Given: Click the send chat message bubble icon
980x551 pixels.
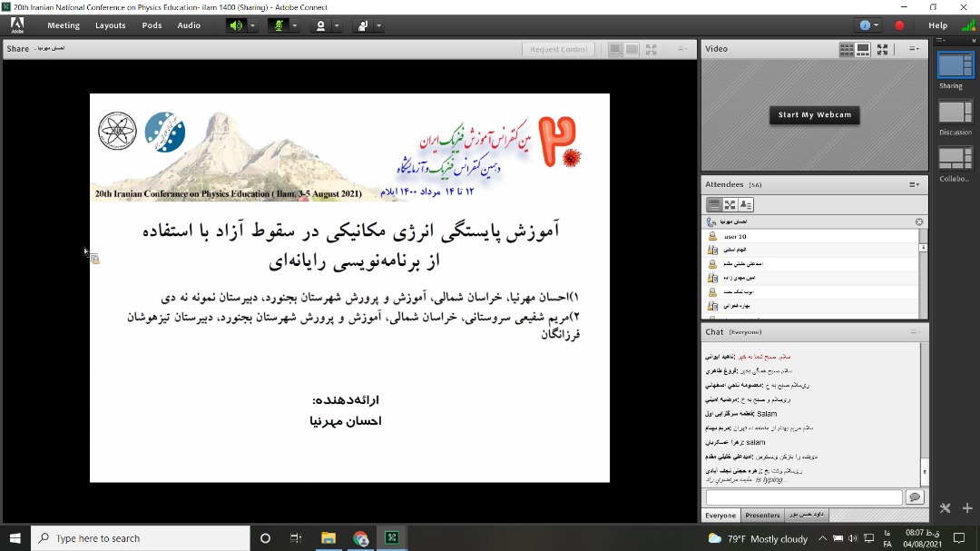Looking at the screenshot, I should (x=916, y=497).
